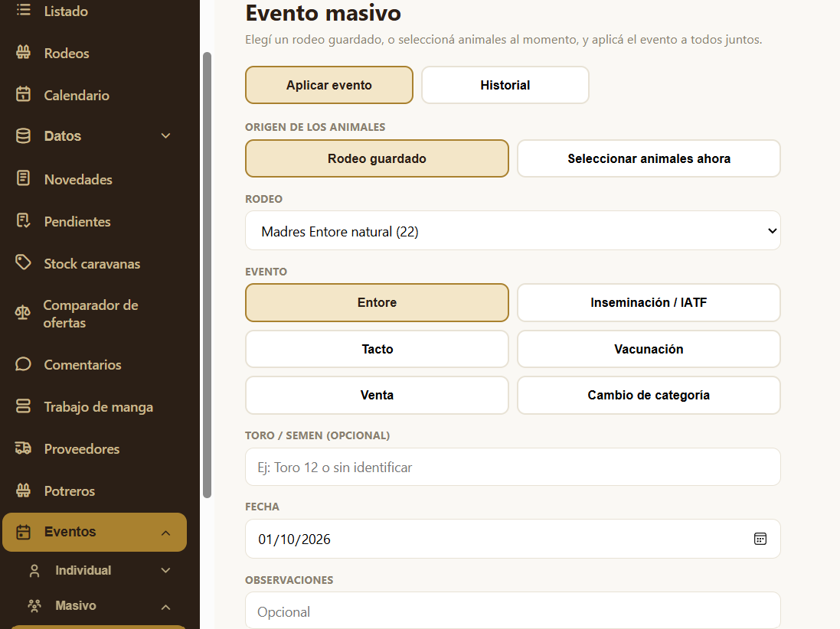Collapse the Masivo submenu chevron
This screenshot has height=629, width=840.
tap(166, 607)
